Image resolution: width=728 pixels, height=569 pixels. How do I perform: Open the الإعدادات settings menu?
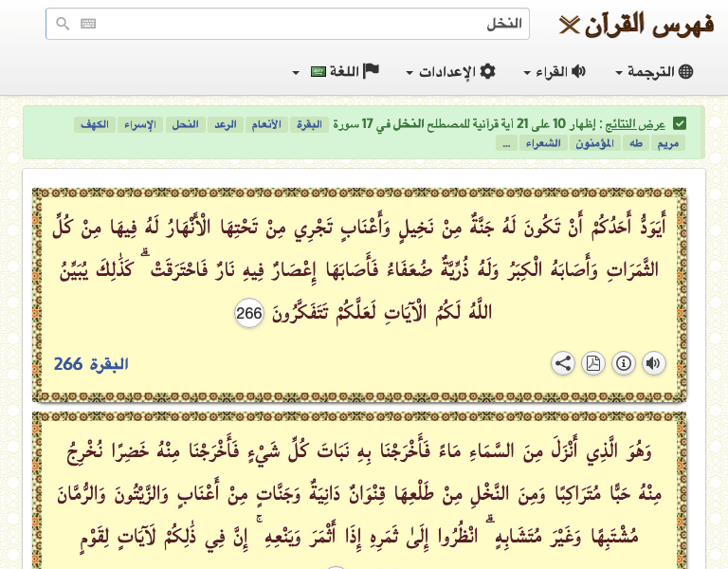tap(451, 72)
